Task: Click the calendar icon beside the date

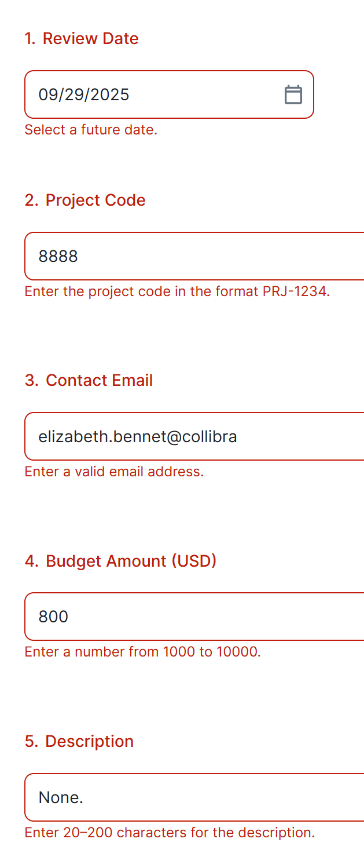Action: tap(294, 94)
